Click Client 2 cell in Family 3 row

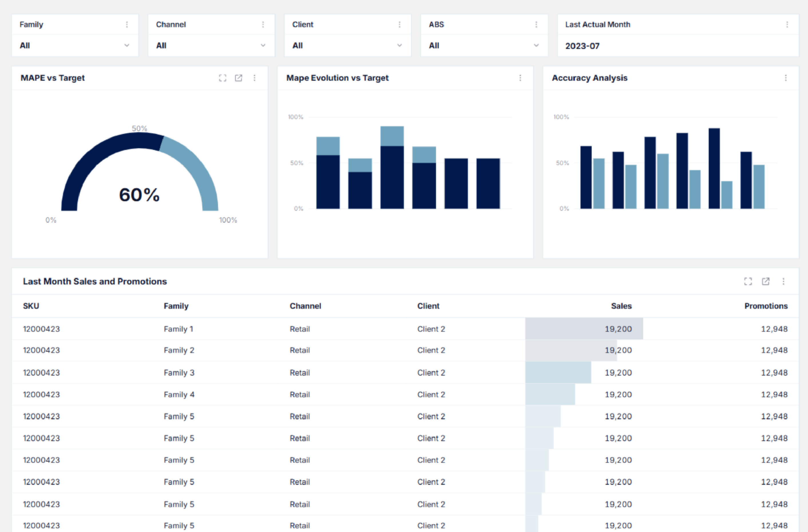click(x=431, y=373)
